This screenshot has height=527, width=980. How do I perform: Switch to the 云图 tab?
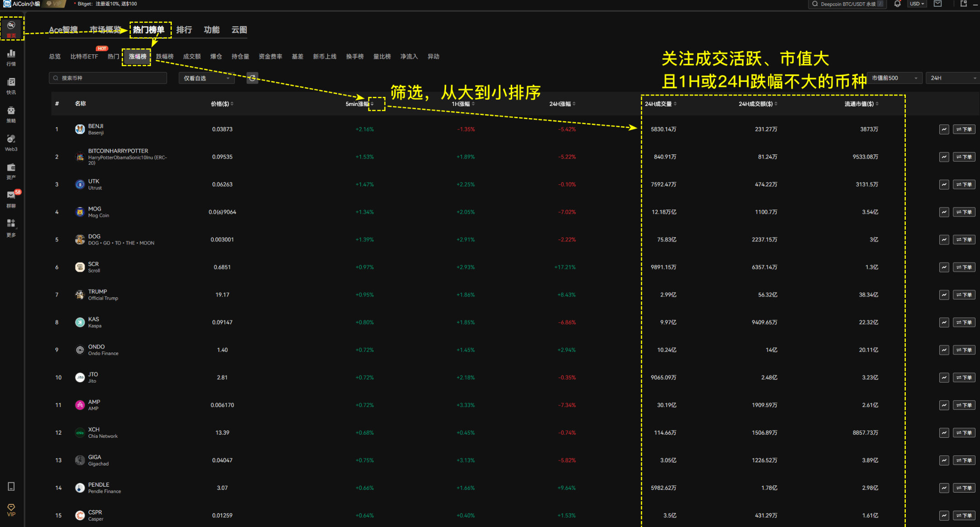point(239,30)
